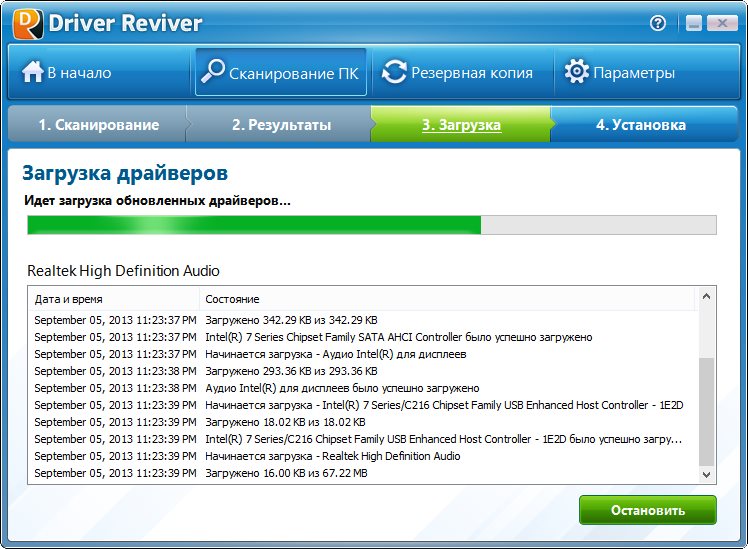
Task: Open Параметры via the gear icon
Action: tap(576, 72)
